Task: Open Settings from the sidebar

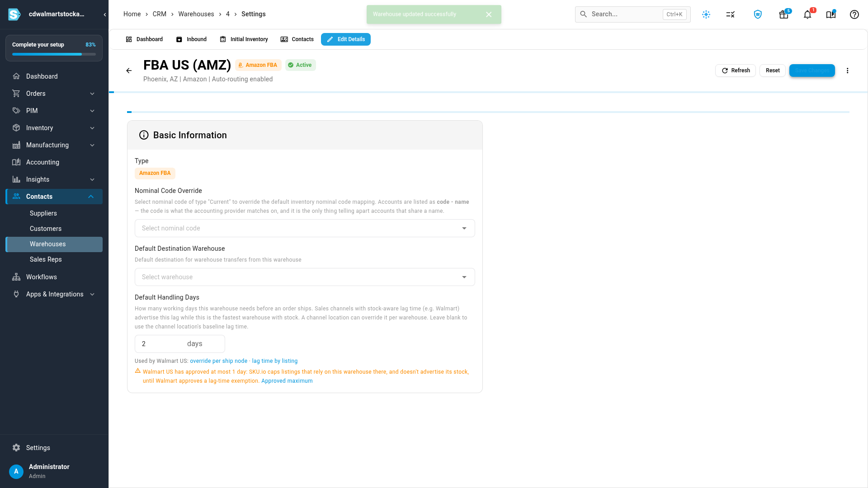Action: pyautogui.click(x=54, y=448)
